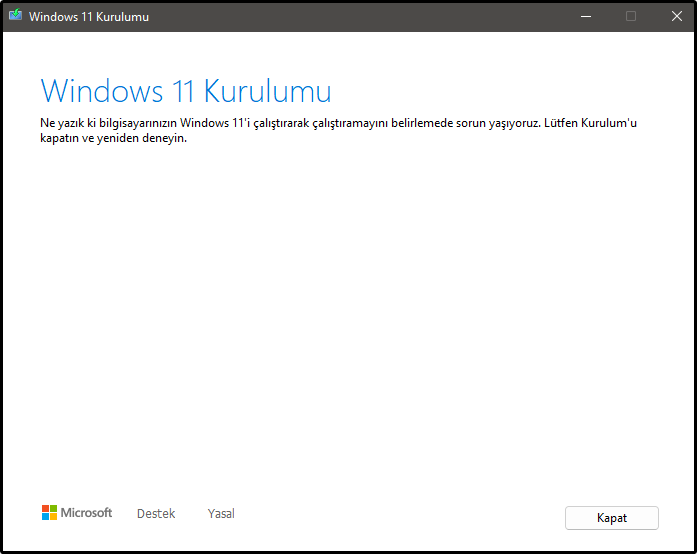
Task: Open the Yasal legal link
Action: (221, 514)
